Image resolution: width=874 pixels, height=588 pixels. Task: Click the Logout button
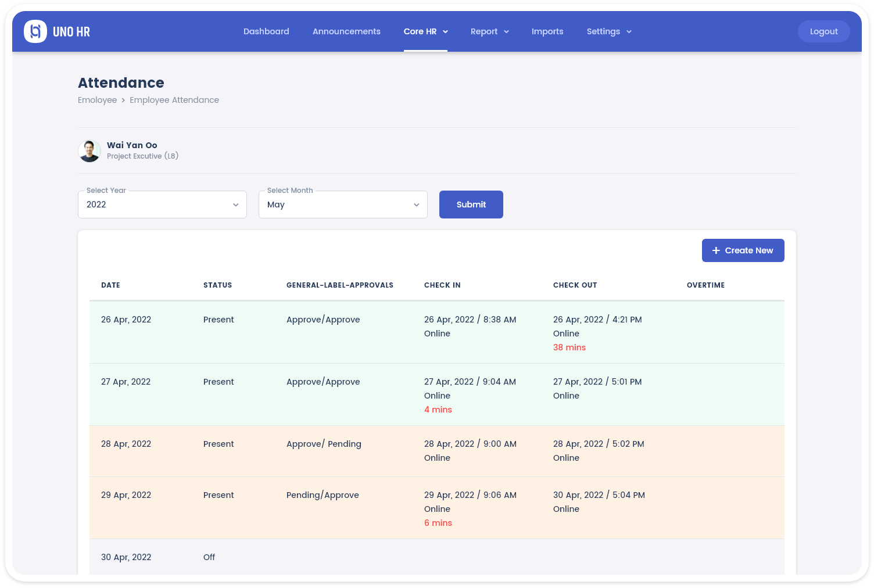coord(823,31)
